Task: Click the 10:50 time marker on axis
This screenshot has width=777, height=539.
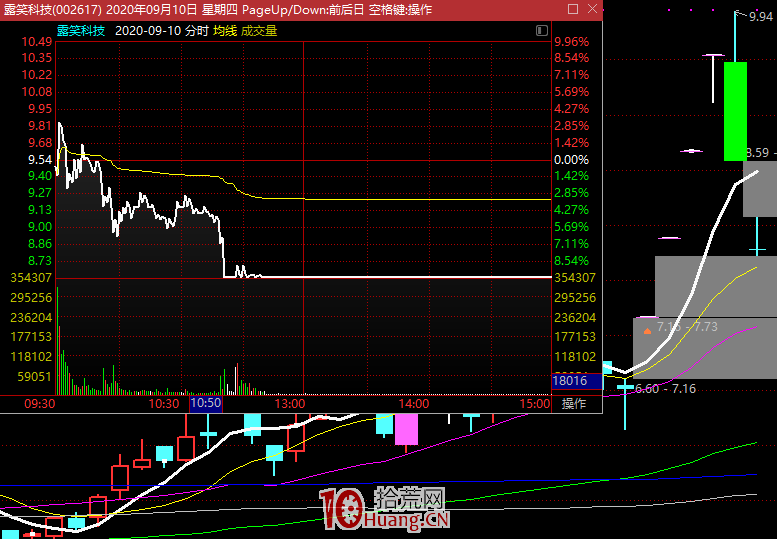Action: 205,404
